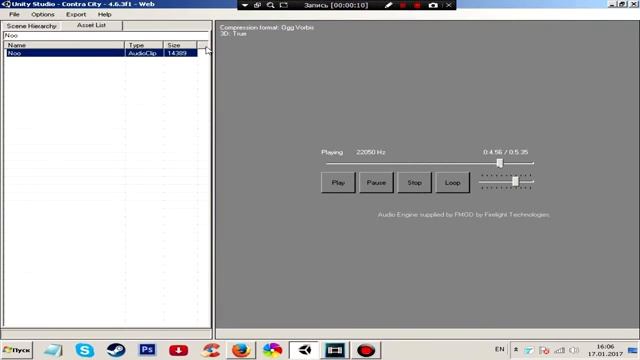Viewport: 640px width, 360px height.
Task: Sort assets by Type column header
Action: pyautogui.click(x=144, y=45)
